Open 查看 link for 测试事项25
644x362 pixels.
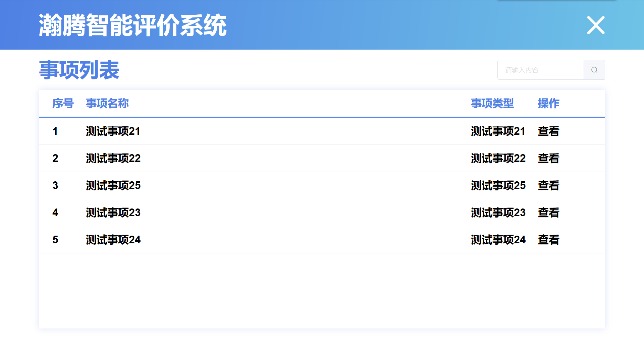point(548,185)
